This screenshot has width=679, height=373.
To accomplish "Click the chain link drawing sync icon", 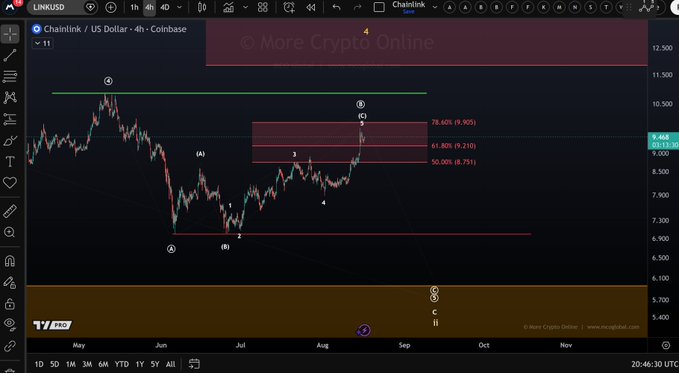I will coord(10,346).
